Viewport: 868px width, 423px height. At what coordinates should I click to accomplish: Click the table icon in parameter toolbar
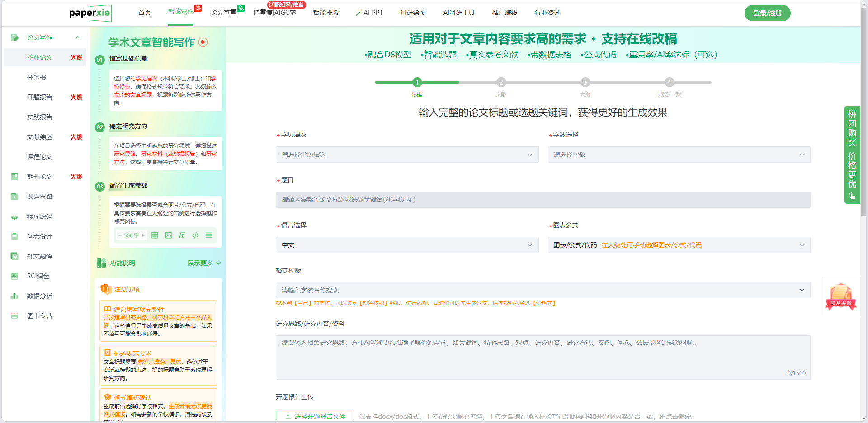coord(155,235)
